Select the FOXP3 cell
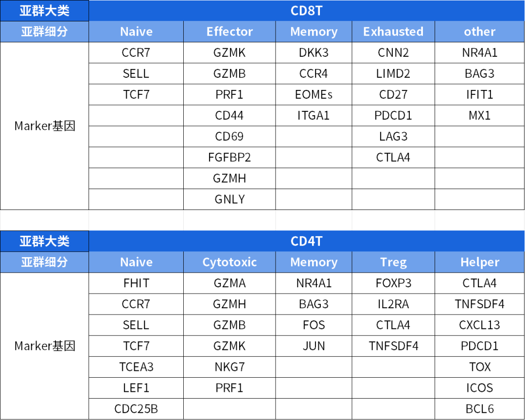525x420 pixels. [393, 283]
